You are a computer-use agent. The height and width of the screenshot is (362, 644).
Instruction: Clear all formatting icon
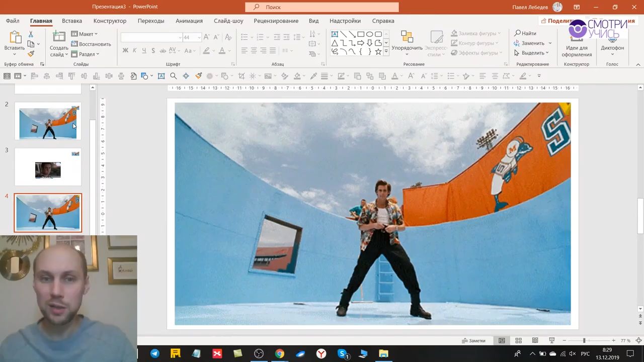(228, 38)
